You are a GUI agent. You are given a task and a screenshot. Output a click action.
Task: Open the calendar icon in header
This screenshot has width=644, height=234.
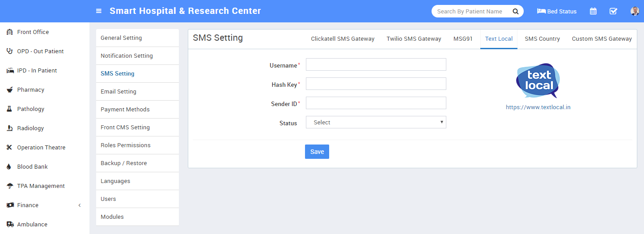coord(593,11)
